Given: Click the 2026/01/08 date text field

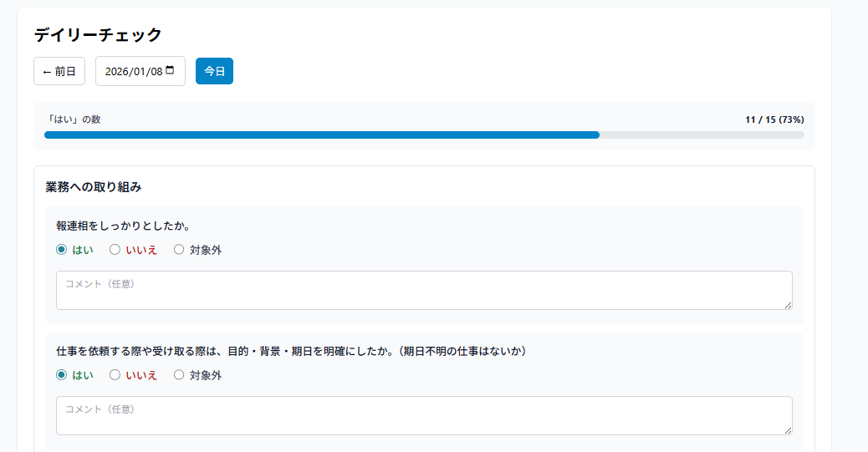Looking at the screenshot, I should (x=132, y=71).
